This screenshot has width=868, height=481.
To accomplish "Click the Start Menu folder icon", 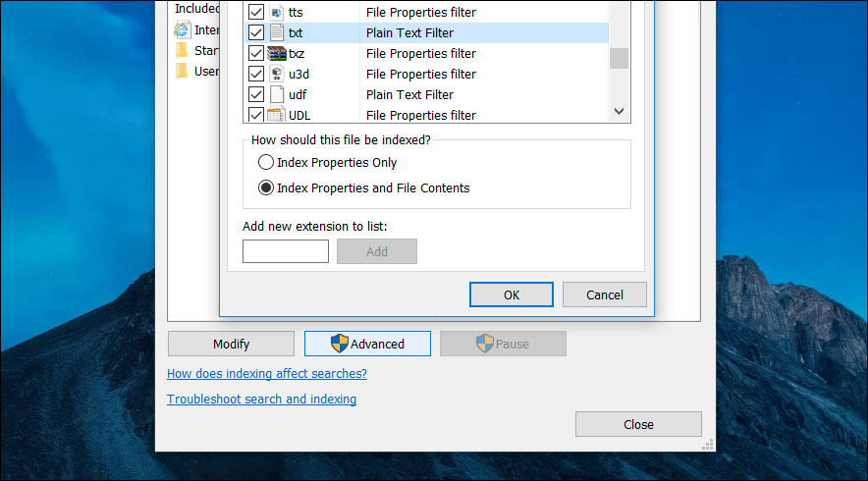I will coord(182,50).
